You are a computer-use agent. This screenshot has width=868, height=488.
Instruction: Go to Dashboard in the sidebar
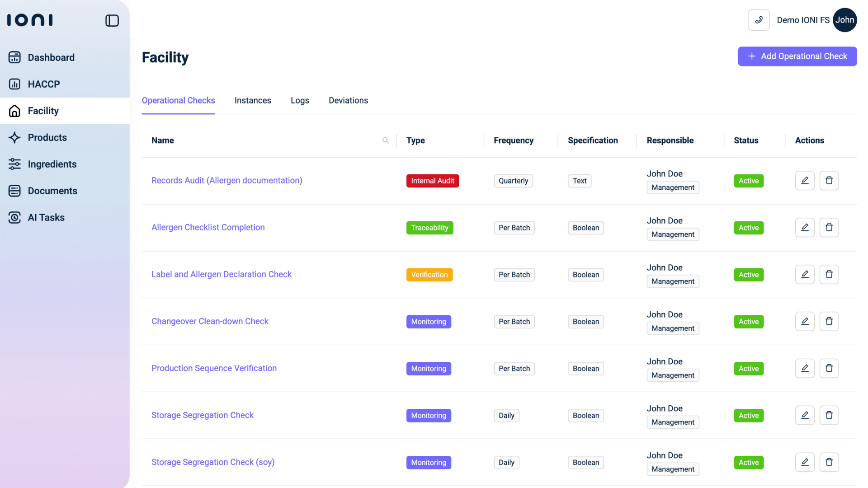[51, 57]
